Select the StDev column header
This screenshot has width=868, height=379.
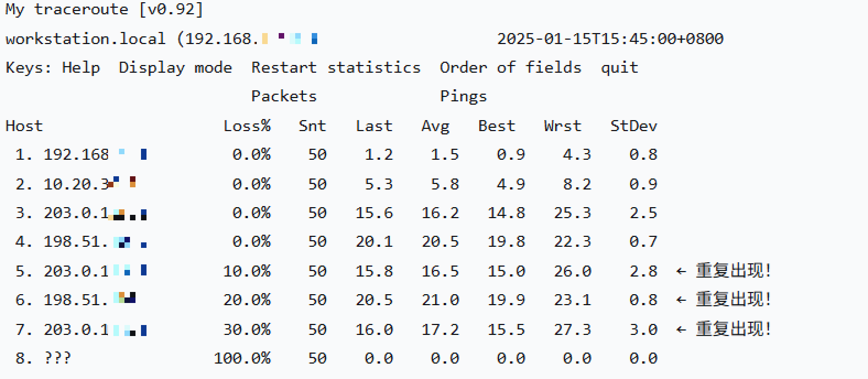tap(633, 126)
